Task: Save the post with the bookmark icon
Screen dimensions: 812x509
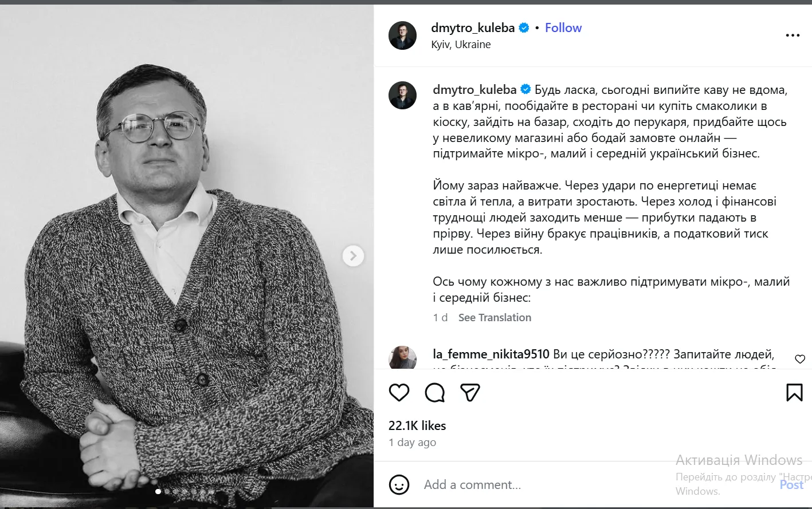Action: [x=794, y=393]
